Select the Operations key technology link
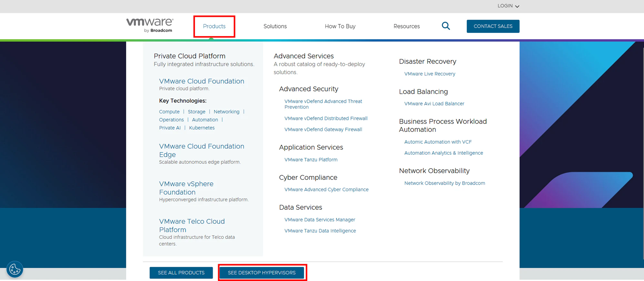This screenshot has height=281, width=644. pyautogui.click(x=171, y=120)
